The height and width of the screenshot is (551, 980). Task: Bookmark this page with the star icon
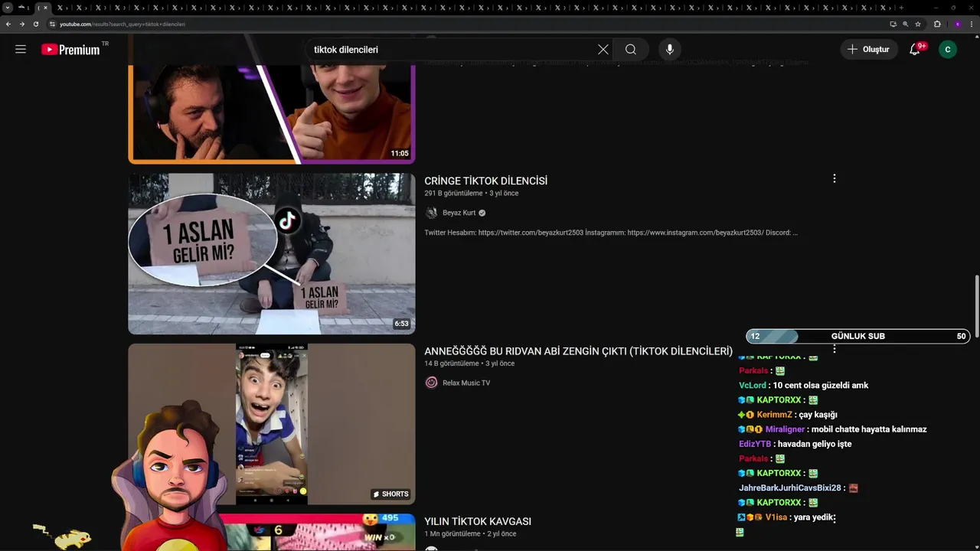(918, 24)
